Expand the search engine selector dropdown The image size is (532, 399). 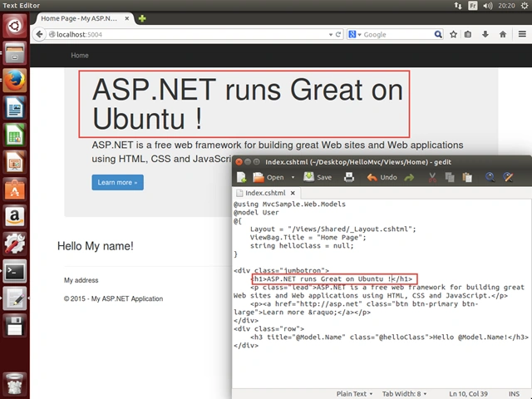click(355, 34)
